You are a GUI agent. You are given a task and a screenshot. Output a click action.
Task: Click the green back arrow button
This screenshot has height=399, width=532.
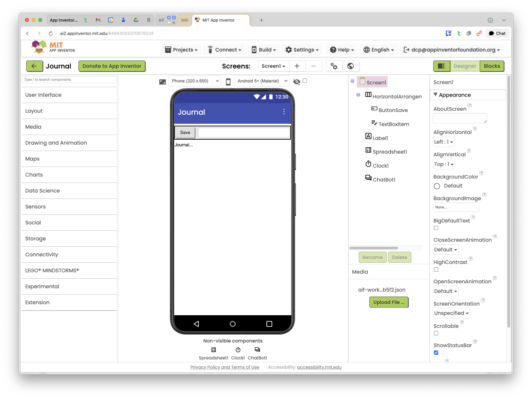tap(34, 66)
